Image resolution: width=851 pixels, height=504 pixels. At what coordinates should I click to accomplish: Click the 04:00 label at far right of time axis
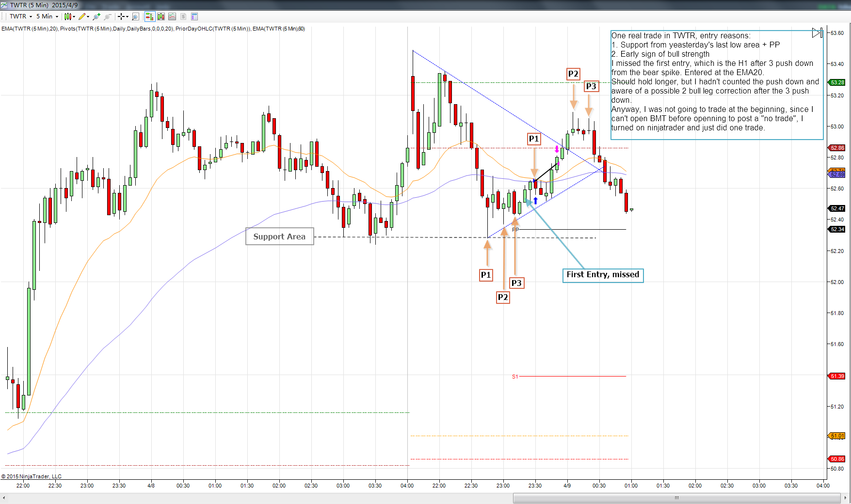[823, 486]
